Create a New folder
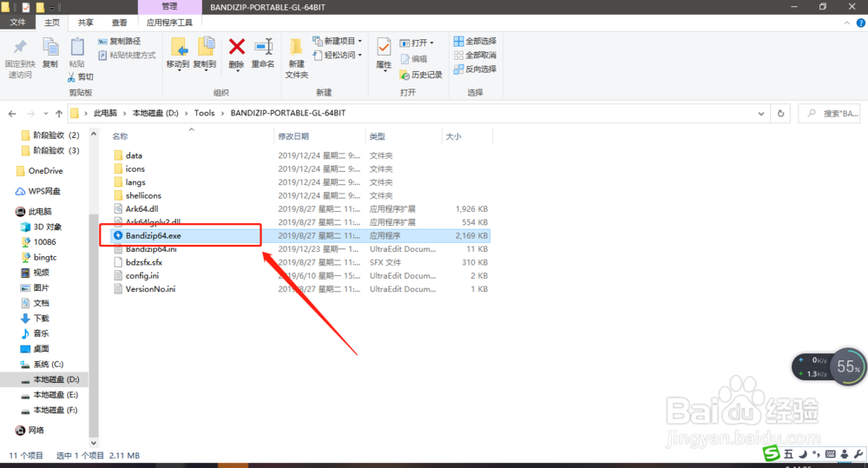This screenshot has width=868, height=468. (x=296, y=57)
